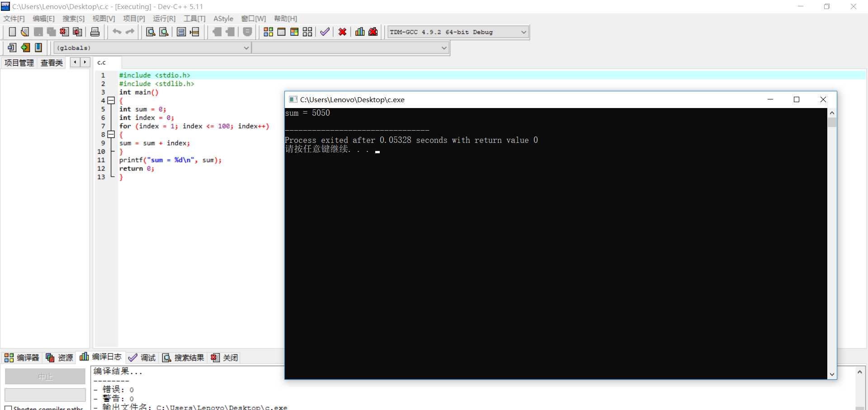The height and width of the screenshot is (410, 868).
Task: Open the 工具[T] menu
Action: click(x=194, y=19)
